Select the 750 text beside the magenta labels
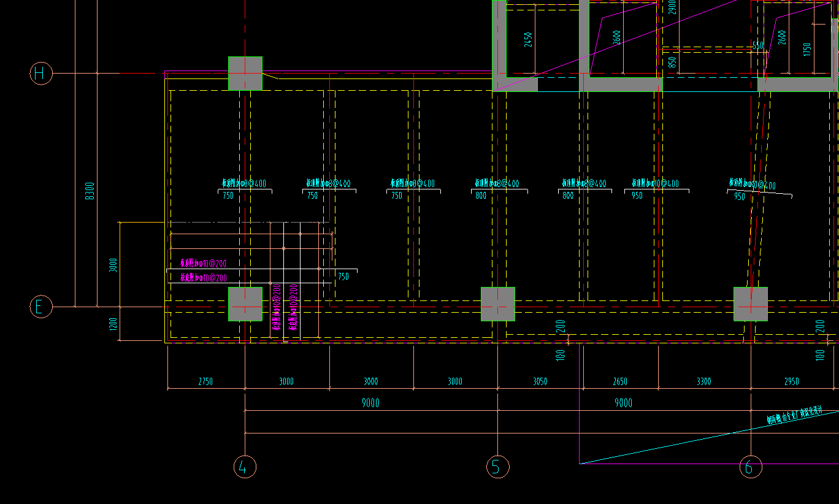This screenshot has width=839, height=504. click(343, 277)
